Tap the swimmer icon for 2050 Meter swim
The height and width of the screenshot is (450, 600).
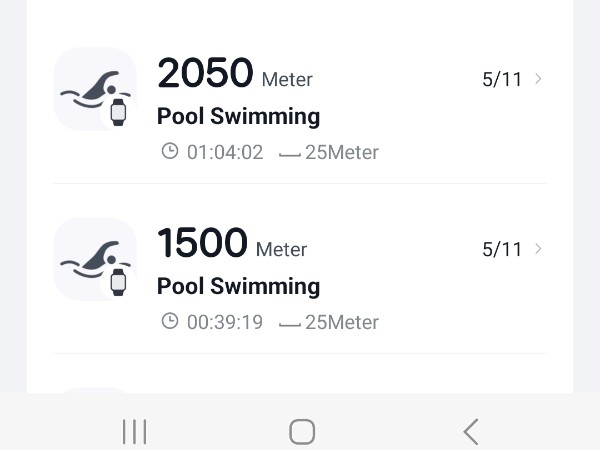click(95, 89)
